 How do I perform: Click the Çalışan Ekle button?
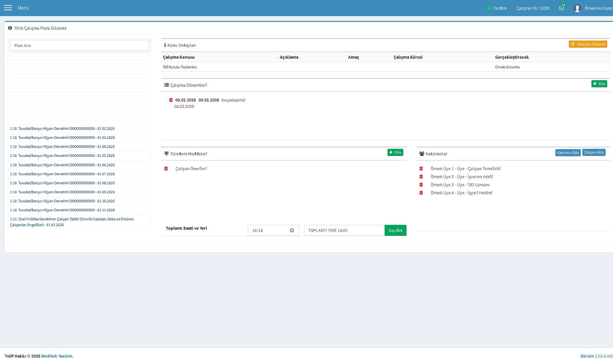coord(594,152)
